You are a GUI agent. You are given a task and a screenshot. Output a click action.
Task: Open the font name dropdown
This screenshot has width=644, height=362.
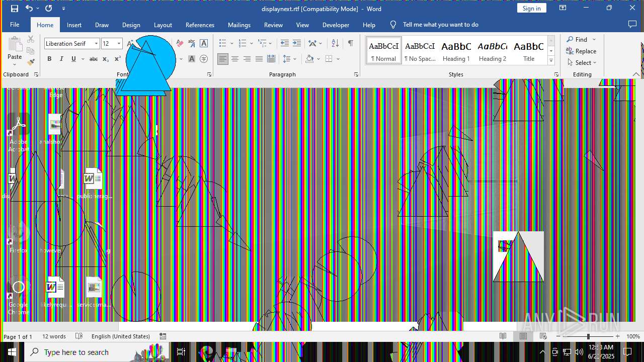pyautogui.click(x=96, y=44)
